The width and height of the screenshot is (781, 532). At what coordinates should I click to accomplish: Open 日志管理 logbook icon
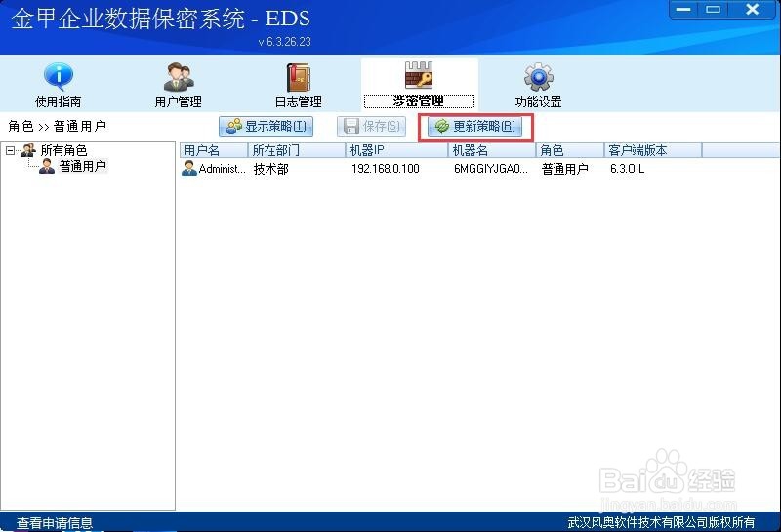coord(299,78)
